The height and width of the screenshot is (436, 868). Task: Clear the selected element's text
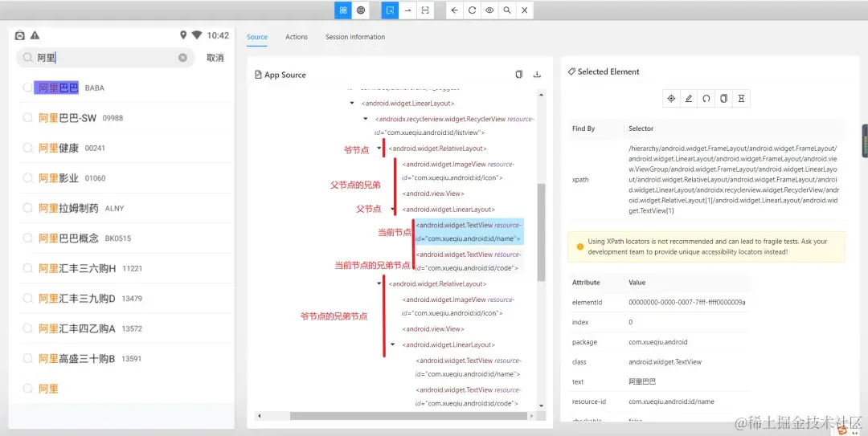[706, 99]
